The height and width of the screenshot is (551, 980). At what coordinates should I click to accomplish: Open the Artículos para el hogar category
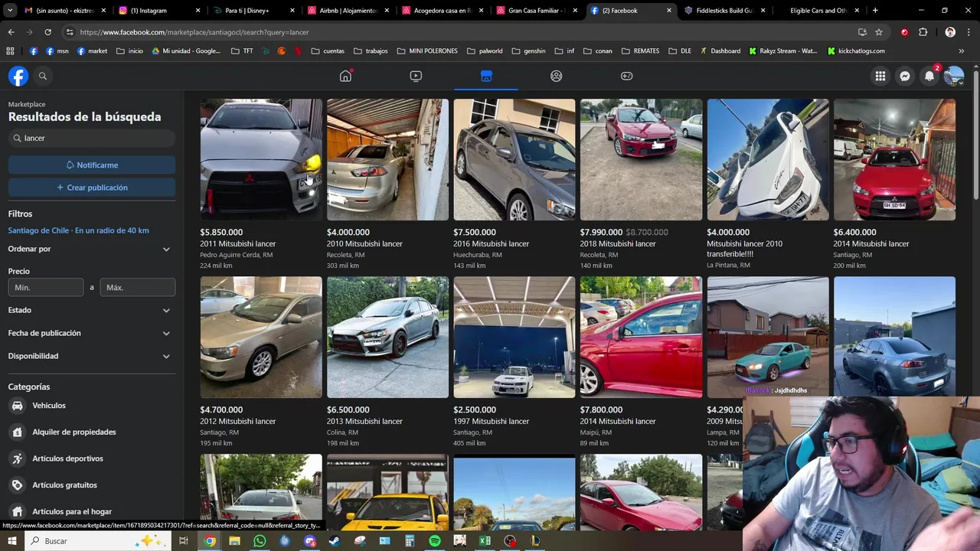91,511
